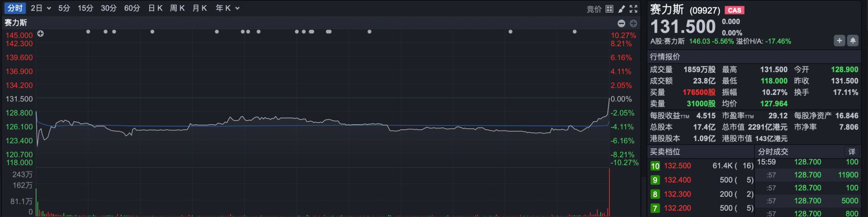The width and height of the screenshot is (868, 217).
Task: Click the last event dot above chart
Action: point(575,32)
